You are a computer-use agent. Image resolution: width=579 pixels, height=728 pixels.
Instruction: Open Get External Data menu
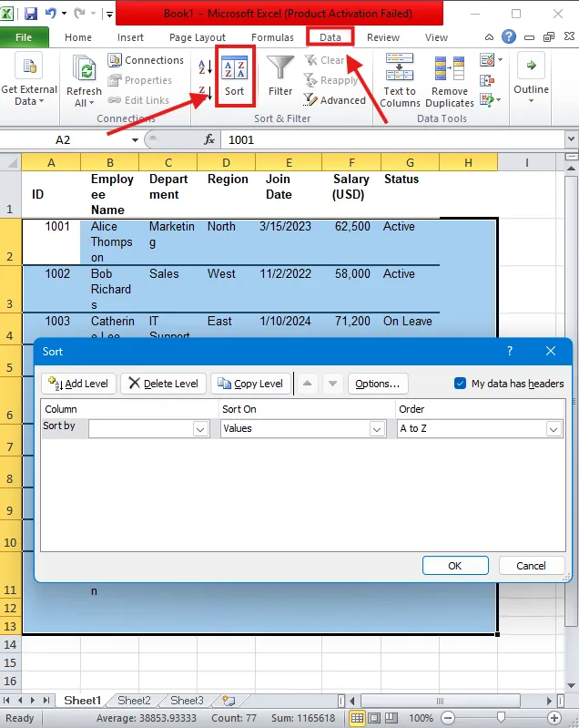click(x=29, y=79)
